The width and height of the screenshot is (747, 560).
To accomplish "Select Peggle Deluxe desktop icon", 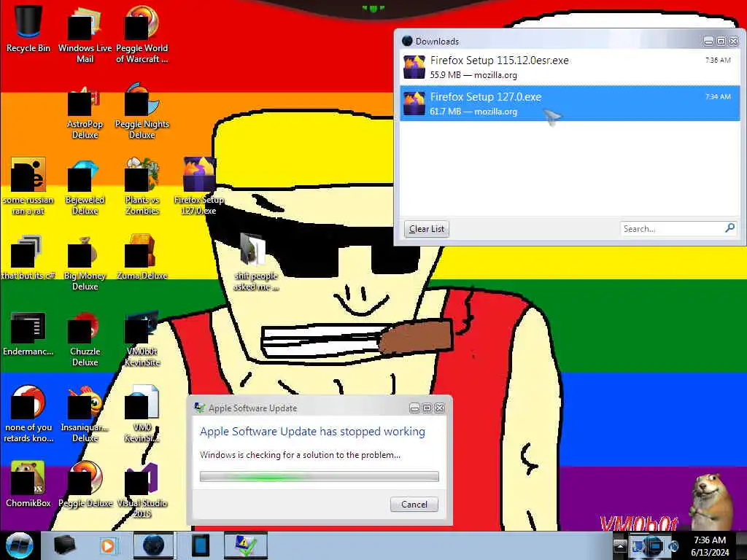I will point(85,485).
